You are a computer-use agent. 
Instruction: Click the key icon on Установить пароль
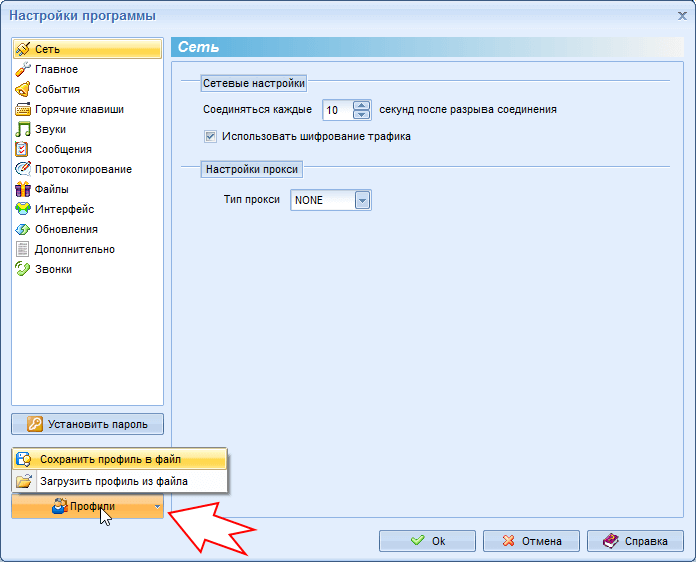[35, 424]
